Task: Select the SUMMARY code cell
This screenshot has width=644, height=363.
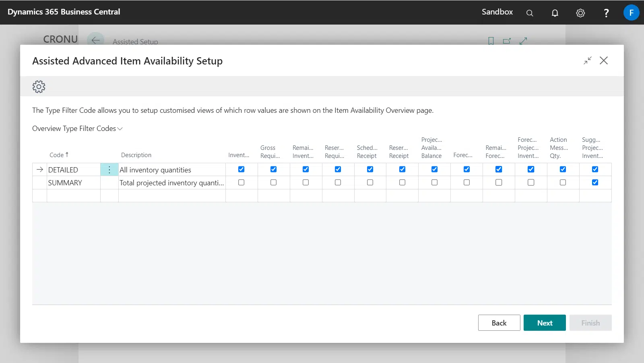Action: pyautogui.click(x=73, y=183)
